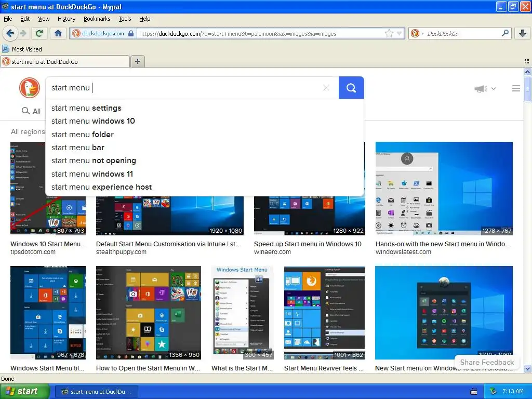Click the Forward navigation arrow

click(x=23, y=33)
